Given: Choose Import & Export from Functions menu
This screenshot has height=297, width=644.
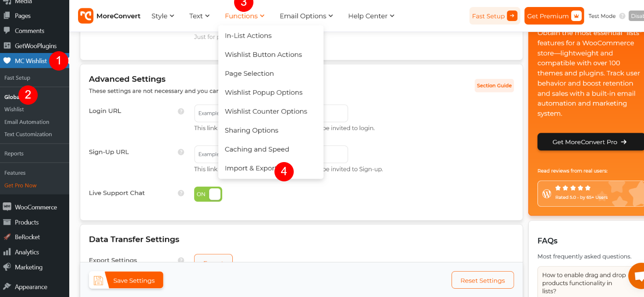Looking at the screenshot, I should click(251, 168).
